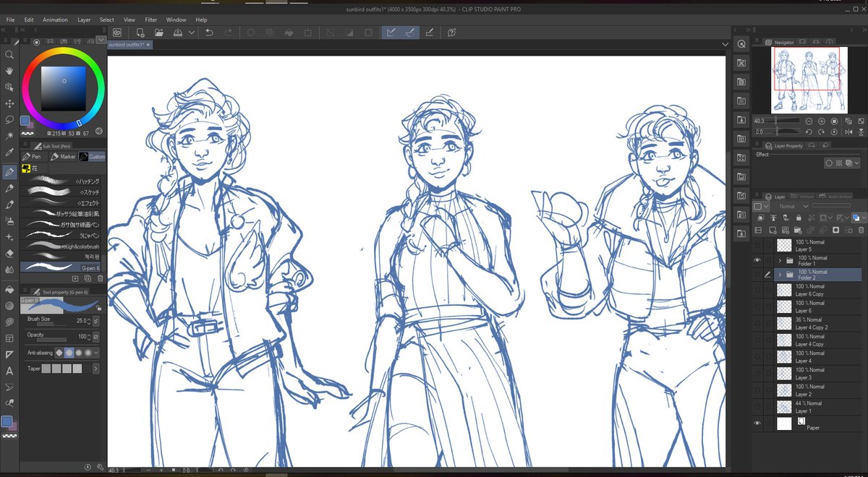Show the hidden Layer 1
868x477 pixels.
[x=757, y=406]
